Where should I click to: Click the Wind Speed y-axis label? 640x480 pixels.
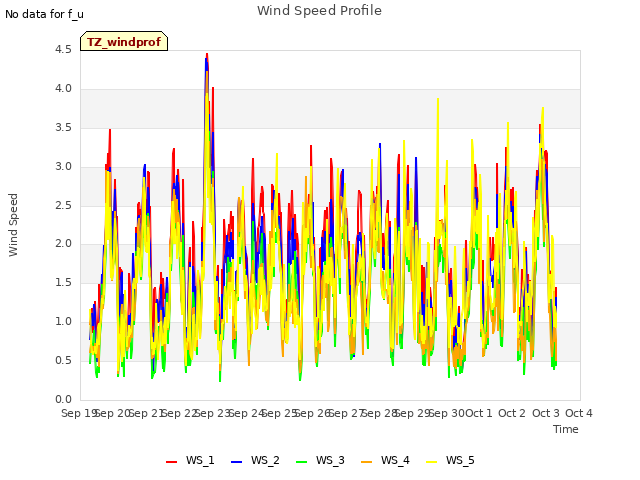click(13, 225)
